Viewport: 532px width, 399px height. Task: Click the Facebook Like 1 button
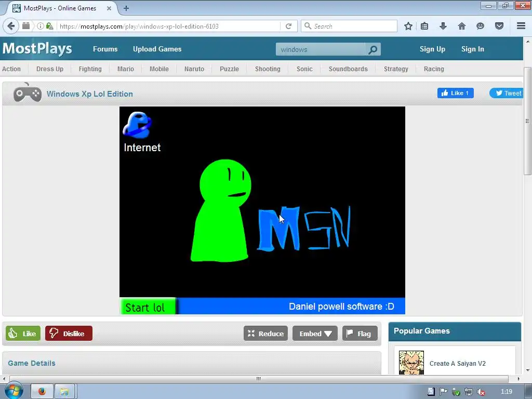click(455, 93)
